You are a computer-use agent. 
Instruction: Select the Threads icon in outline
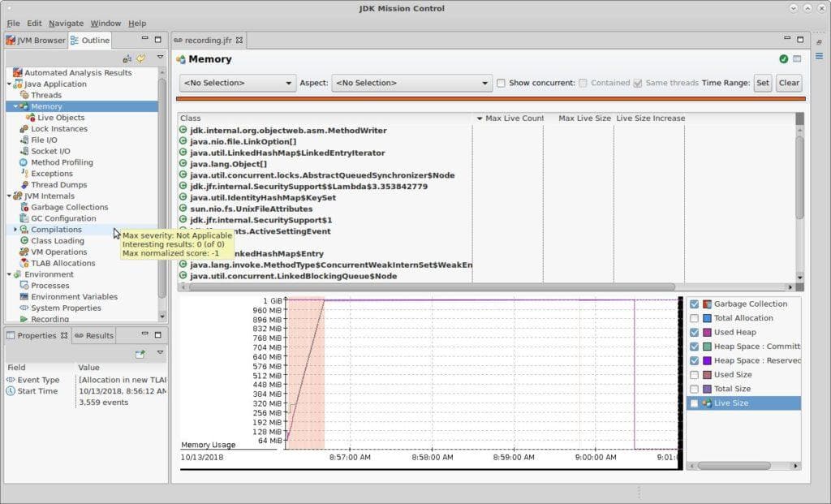(24, 95)
